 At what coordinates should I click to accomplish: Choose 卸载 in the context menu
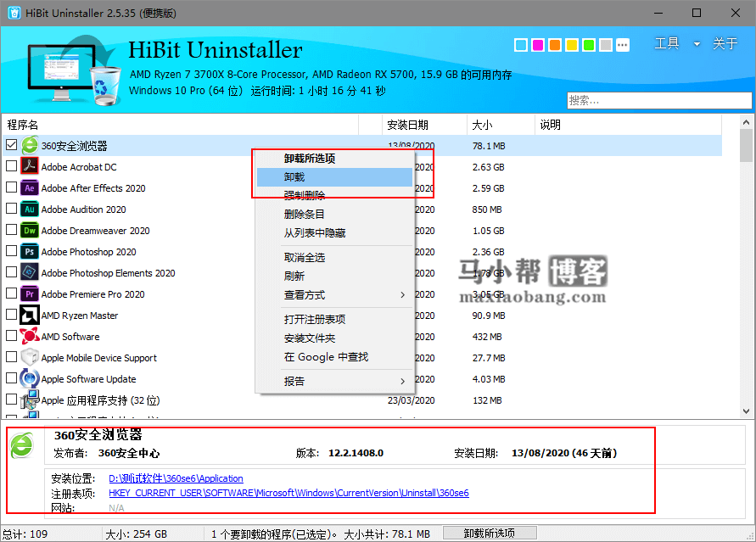click(334, 176)
